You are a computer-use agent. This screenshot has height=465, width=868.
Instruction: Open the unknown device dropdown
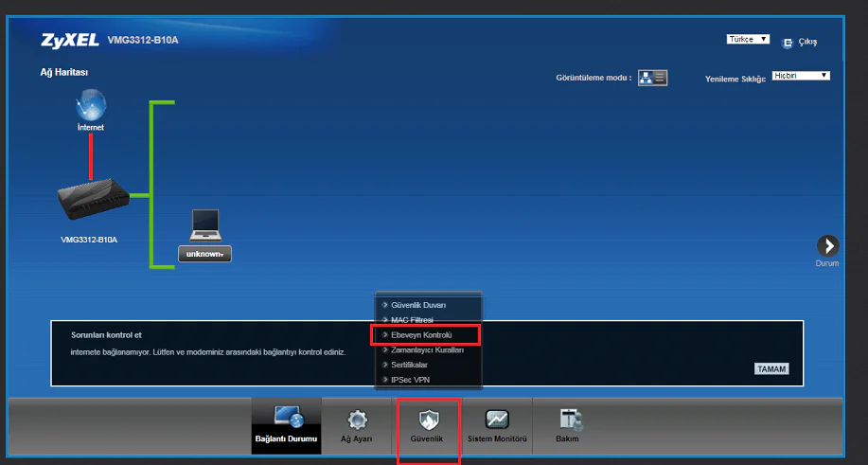click(x=204, y=254)
